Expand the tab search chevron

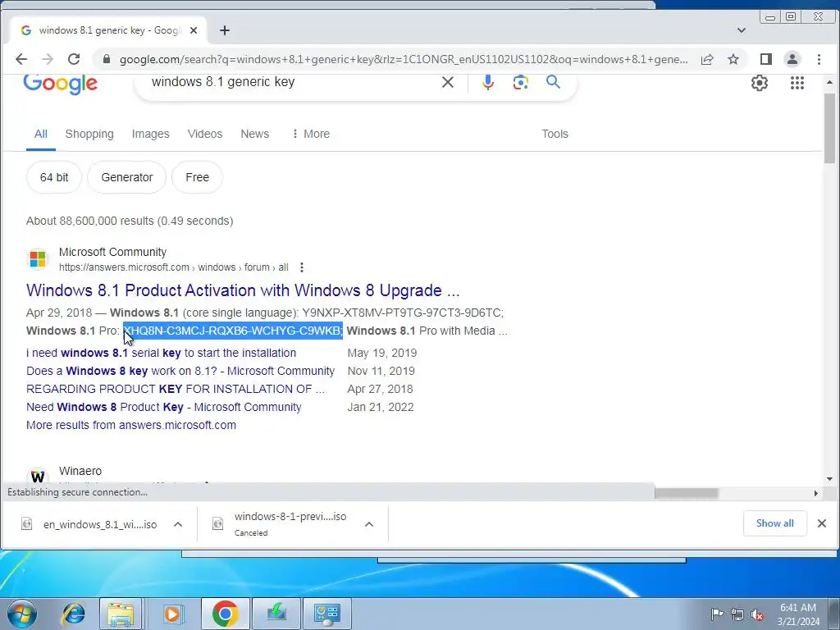click(742, 30)
